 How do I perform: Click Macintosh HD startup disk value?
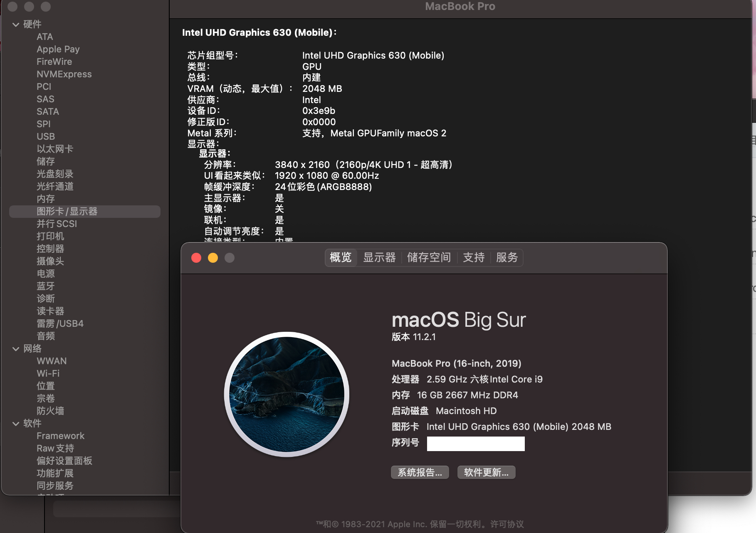point(466,411)
